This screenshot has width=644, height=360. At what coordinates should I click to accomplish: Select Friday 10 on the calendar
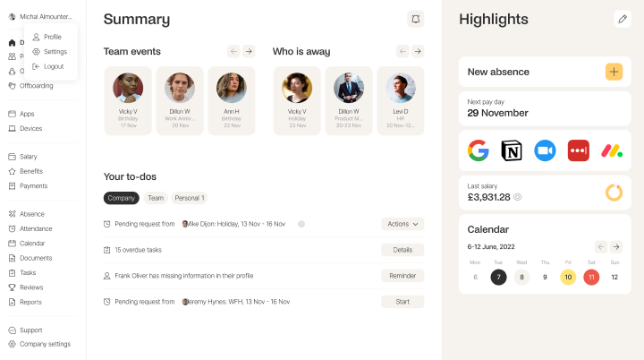568,278
